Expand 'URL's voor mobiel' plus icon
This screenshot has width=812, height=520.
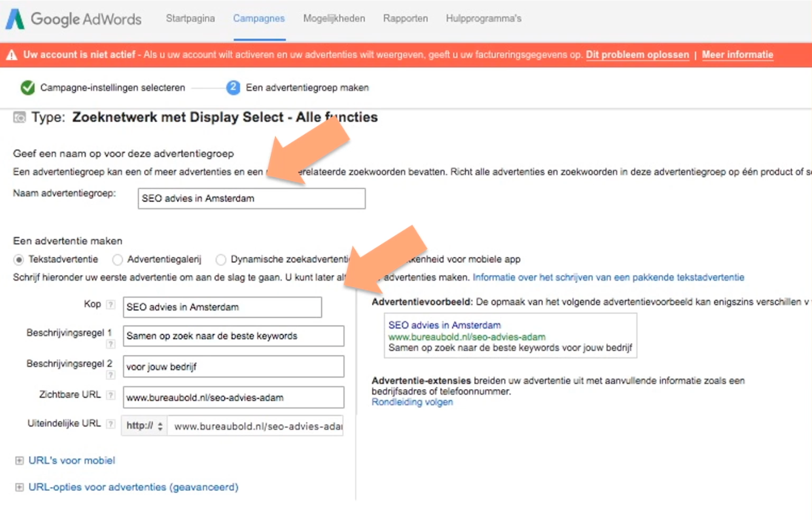[19, 461]
